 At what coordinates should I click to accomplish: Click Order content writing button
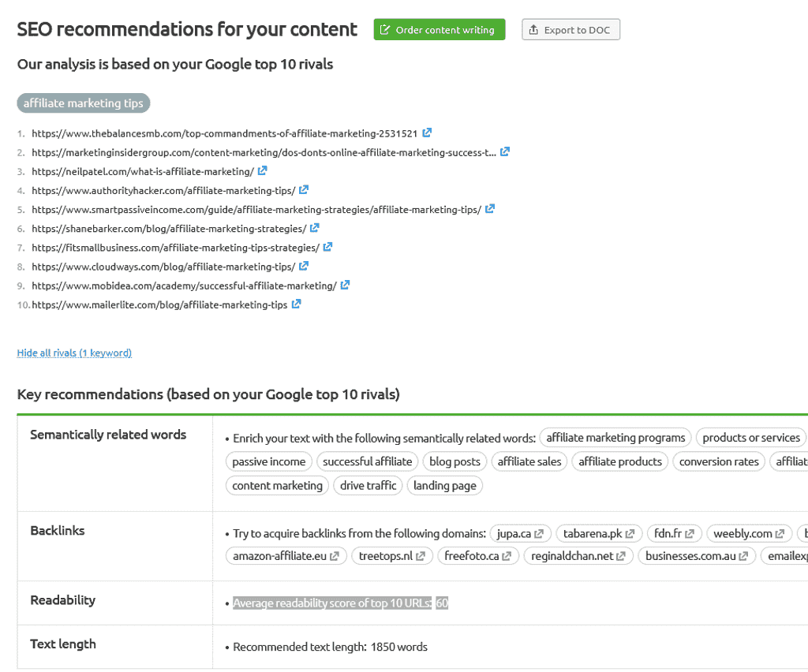coord(439,29)
